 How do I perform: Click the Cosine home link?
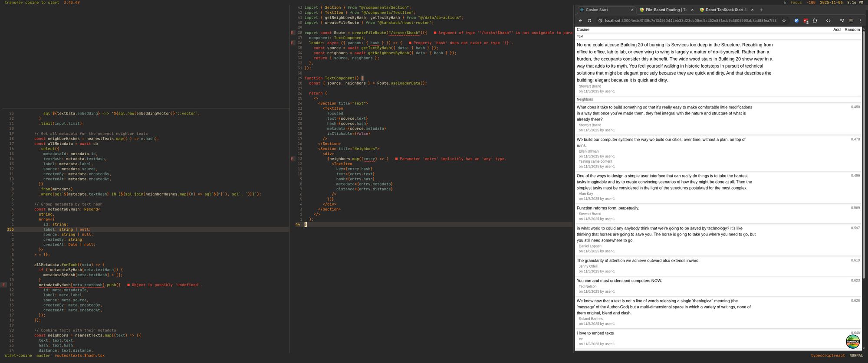(583, 29)
